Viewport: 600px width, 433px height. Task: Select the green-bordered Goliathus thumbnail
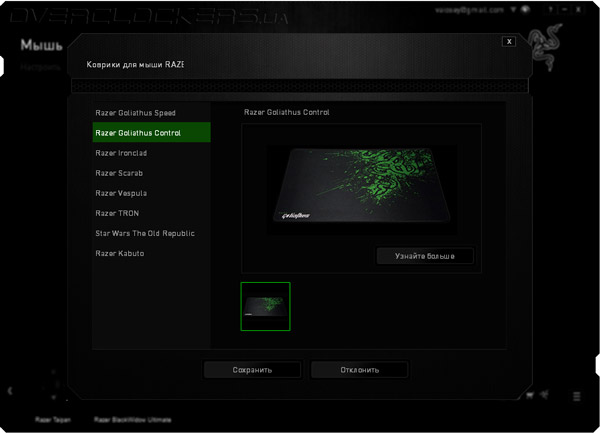click(265, 306)
